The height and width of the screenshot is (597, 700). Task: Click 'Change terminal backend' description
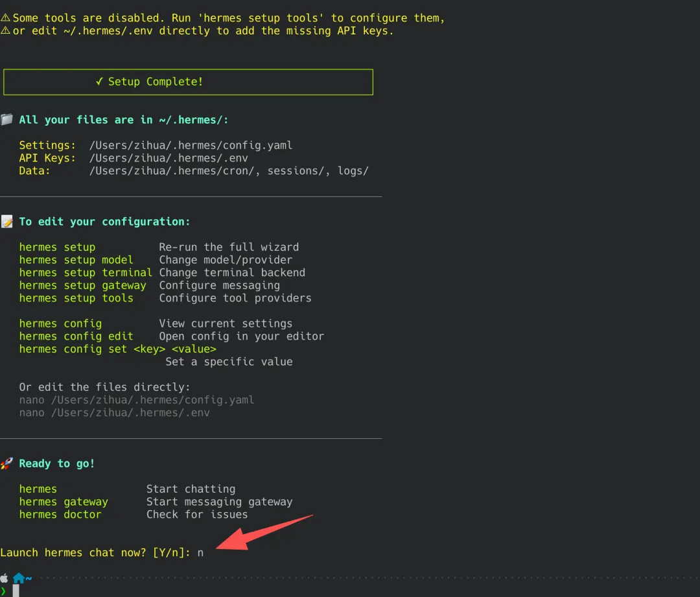pos(232,272)
